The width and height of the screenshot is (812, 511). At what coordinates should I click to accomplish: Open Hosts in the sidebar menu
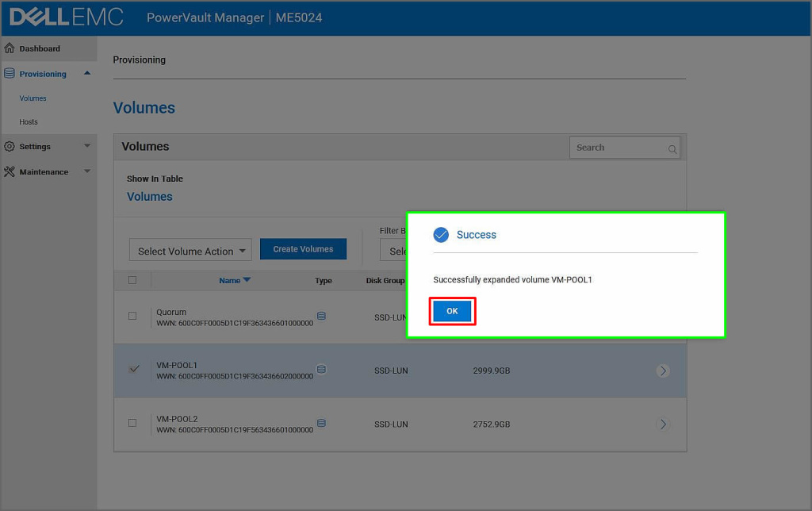(x=29, y=122)
